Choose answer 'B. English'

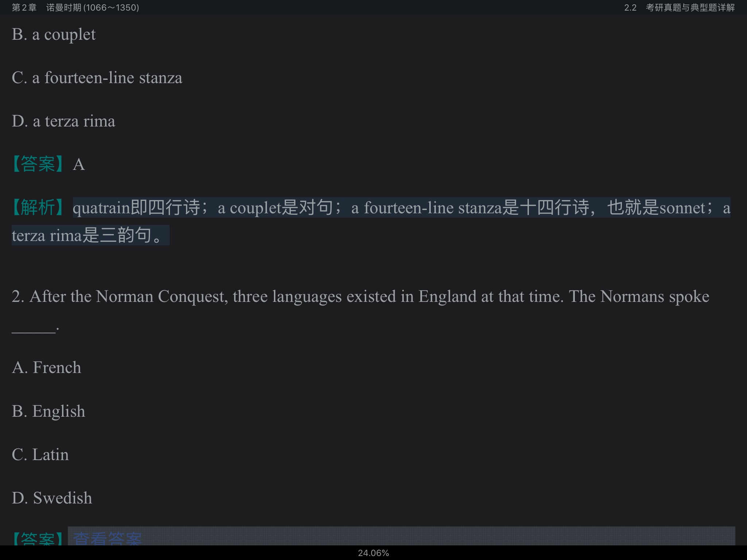pos(48,411)
